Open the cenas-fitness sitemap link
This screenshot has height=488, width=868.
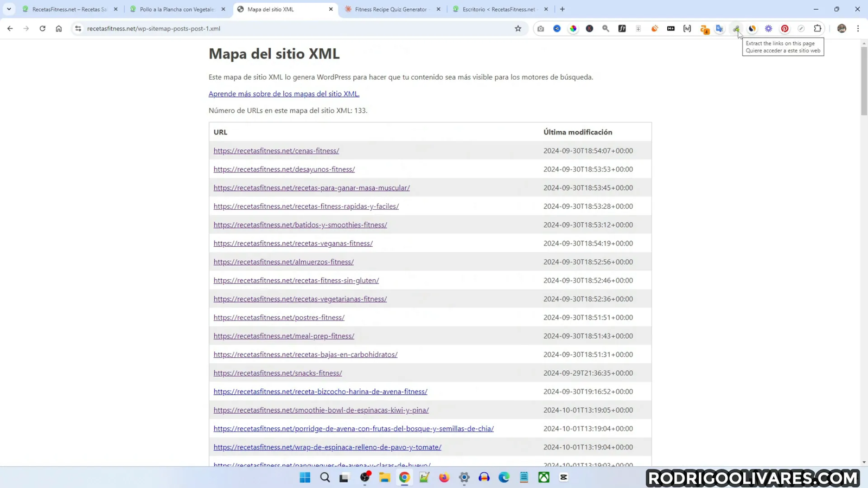click(276, 150)
